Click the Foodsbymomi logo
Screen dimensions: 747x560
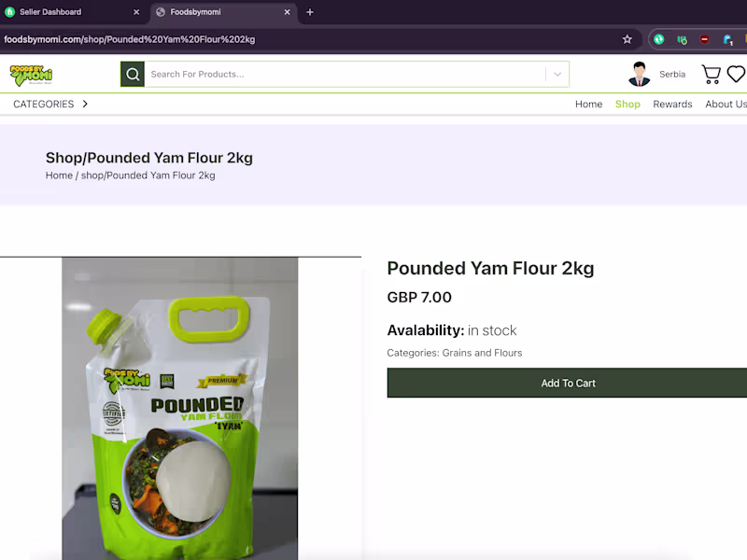click(x=31, y=76)
